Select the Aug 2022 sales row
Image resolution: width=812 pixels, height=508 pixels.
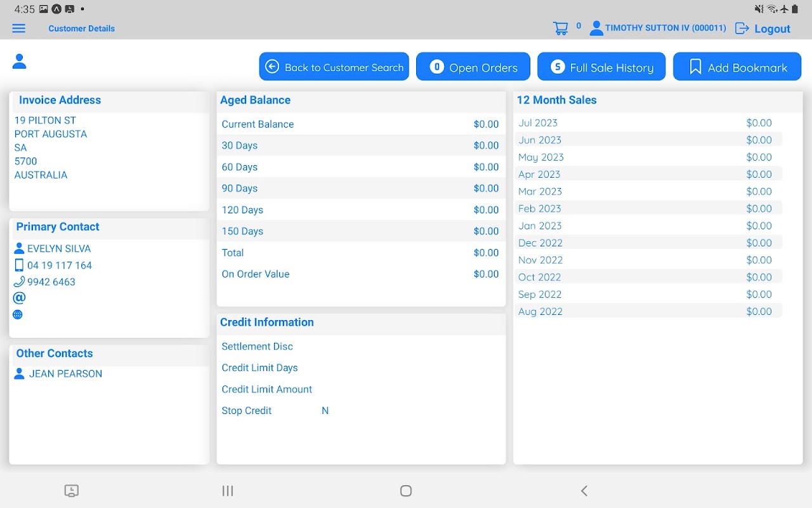click(649, 311)
